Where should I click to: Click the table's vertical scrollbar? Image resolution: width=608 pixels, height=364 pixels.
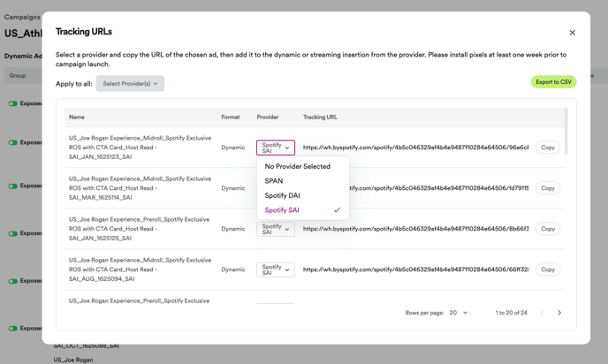566,131
